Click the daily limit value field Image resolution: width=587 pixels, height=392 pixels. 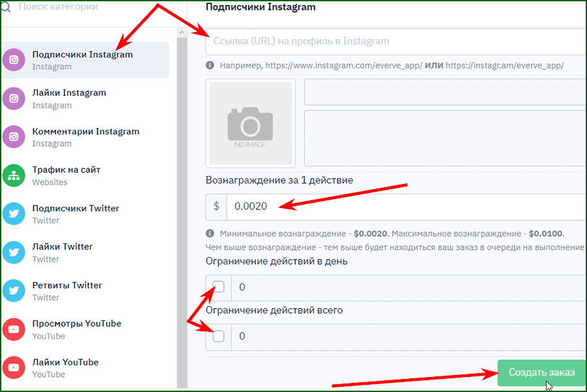point(409,287)
